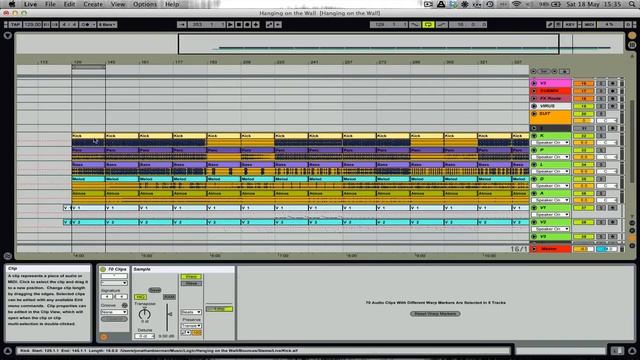This screenshot has width=640, height=360.
Task: Adjust the Master volume slider
Action: tap(583, 249)
